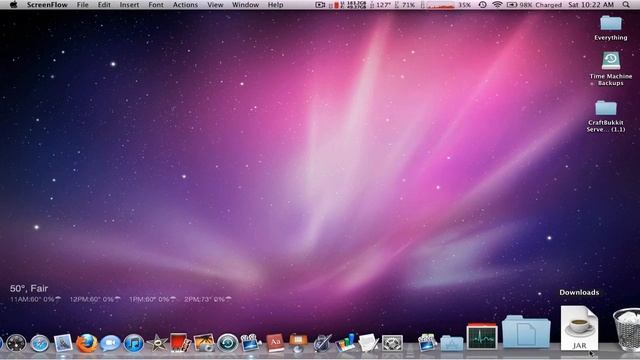Launch Pages ink-and-pen icon in Dock
The width and height of the screenshot is (640, 360).
[322, 343]
